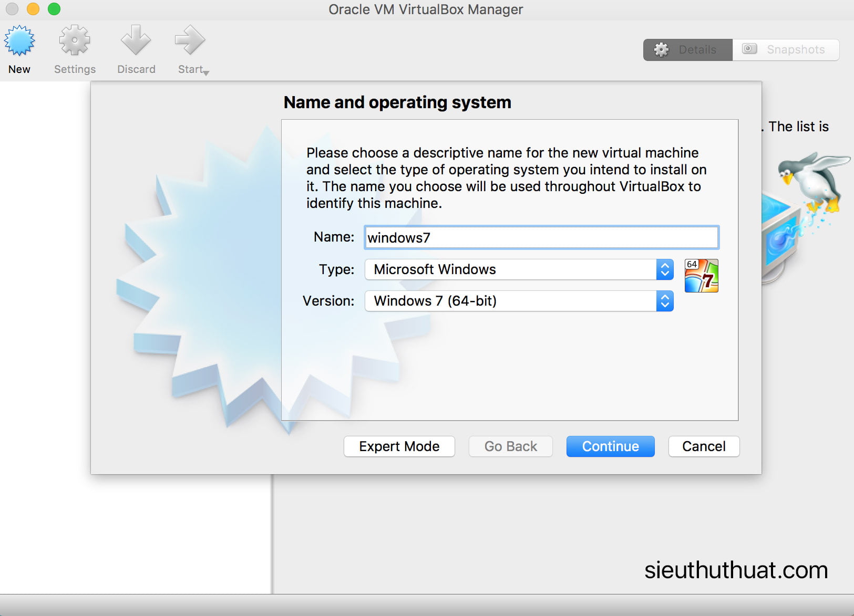Click the Expert Mode button
Screen dimensions: 854x616
(399, 446)
